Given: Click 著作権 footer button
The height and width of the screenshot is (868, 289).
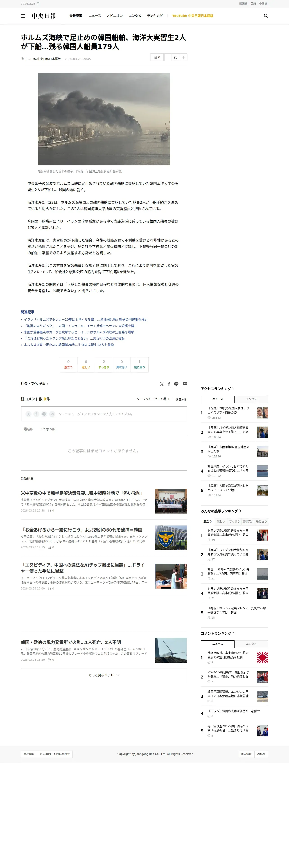Looking at the screenshot, I should coord(261,754).
